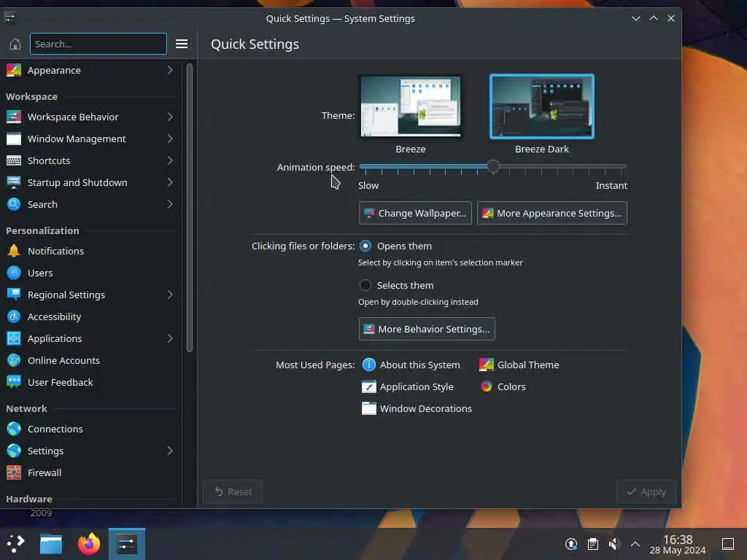Image resolution: width=747 pixels, height=560 pixels.
Task: Click the Window Management icon
Action: point(14,139)
